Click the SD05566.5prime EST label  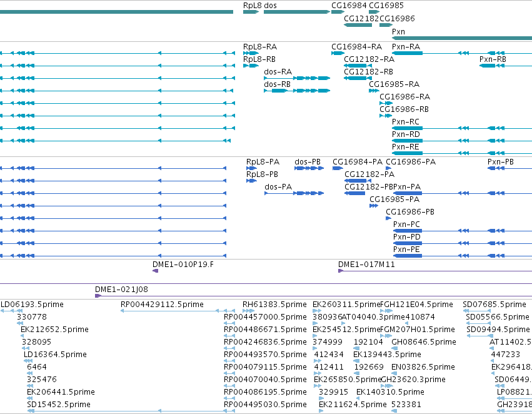click(x=498, y=317)
